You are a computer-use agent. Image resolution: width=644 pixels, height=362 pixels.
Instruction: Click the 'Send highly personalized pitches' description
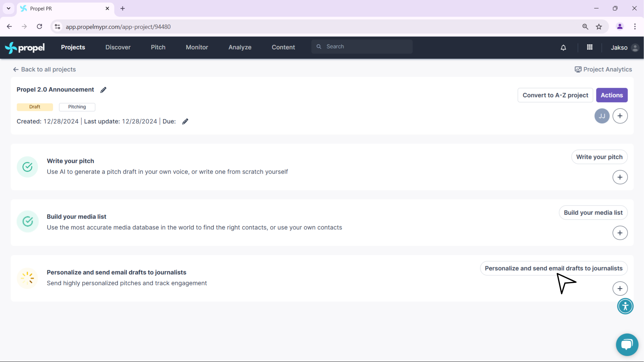127,283
